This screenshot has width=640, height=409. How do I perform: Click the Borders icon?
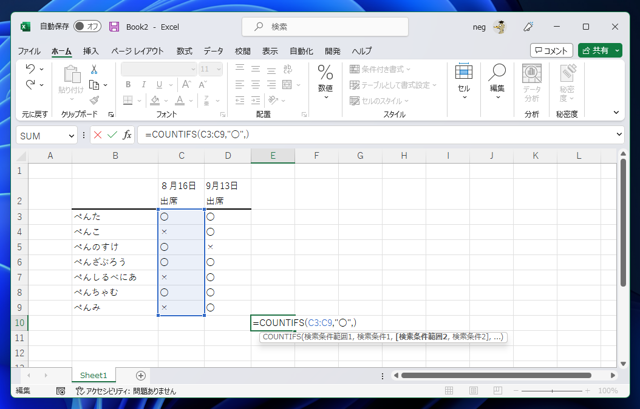(128, 100)
